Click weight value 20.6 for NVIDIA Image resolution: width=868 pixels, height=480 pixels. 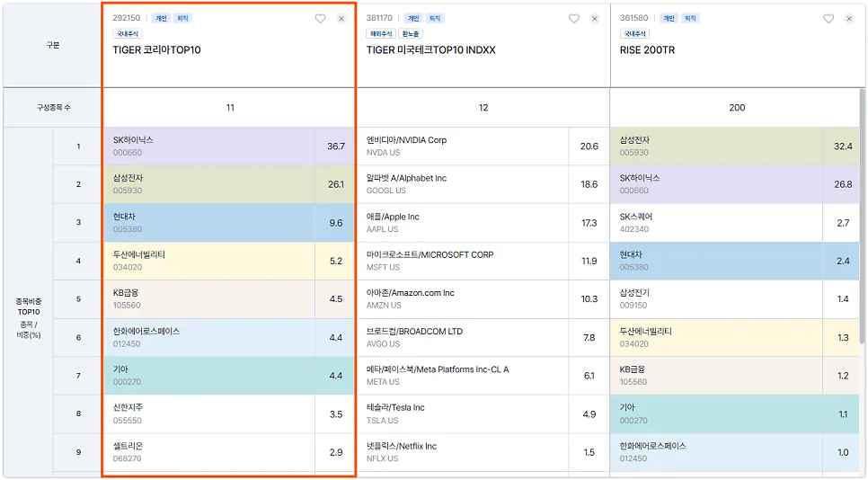(589, 147)
